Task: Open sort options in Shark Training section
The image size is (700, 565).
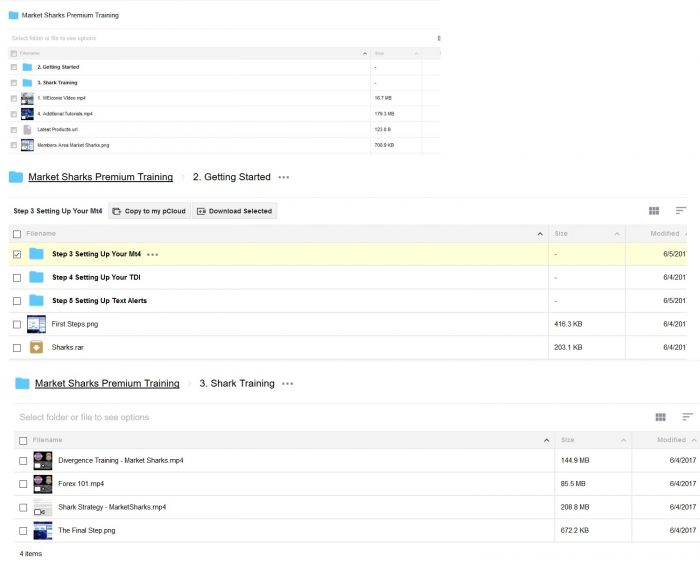Action: pyautogui.click(x=687, y=416)
